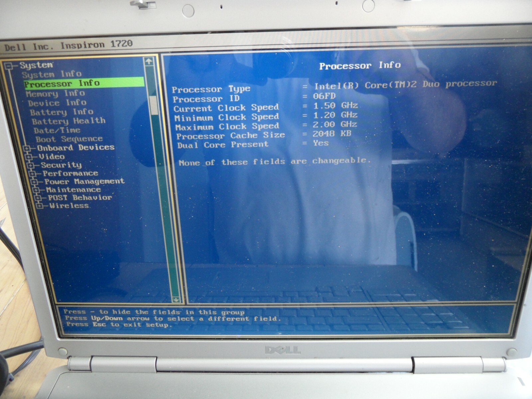Click the 'Press Up/Down arrow' hint
This screenshot has height=399, width=532.
coord(173,318)
